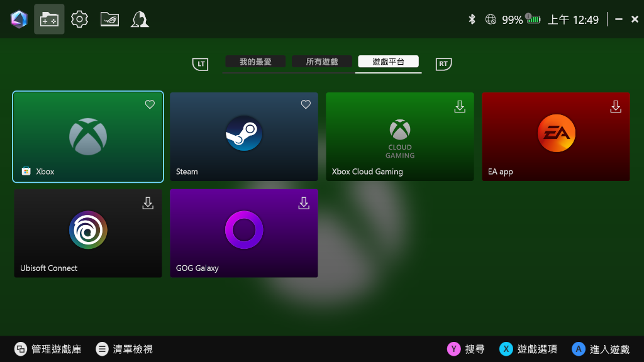Click the Microsoft Store badge on Xbox tile

tap(26, 171)
